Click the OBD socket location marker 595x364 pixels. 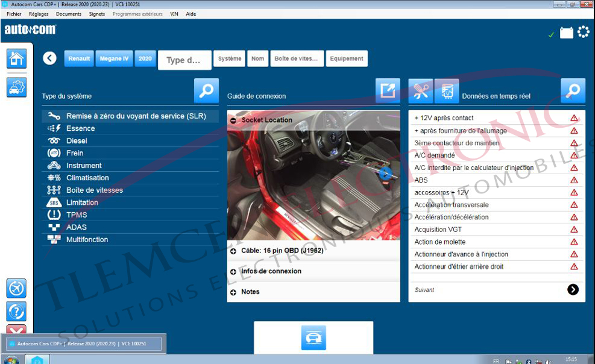coord(386,174)
